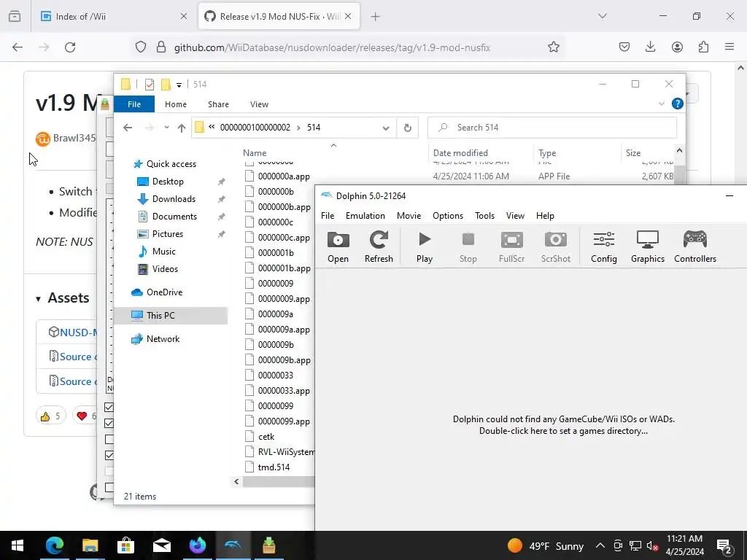This screenshot has width=747, height=560.
Task: Open Microsoft Edge from taskbar
Action: pos(54,545)
